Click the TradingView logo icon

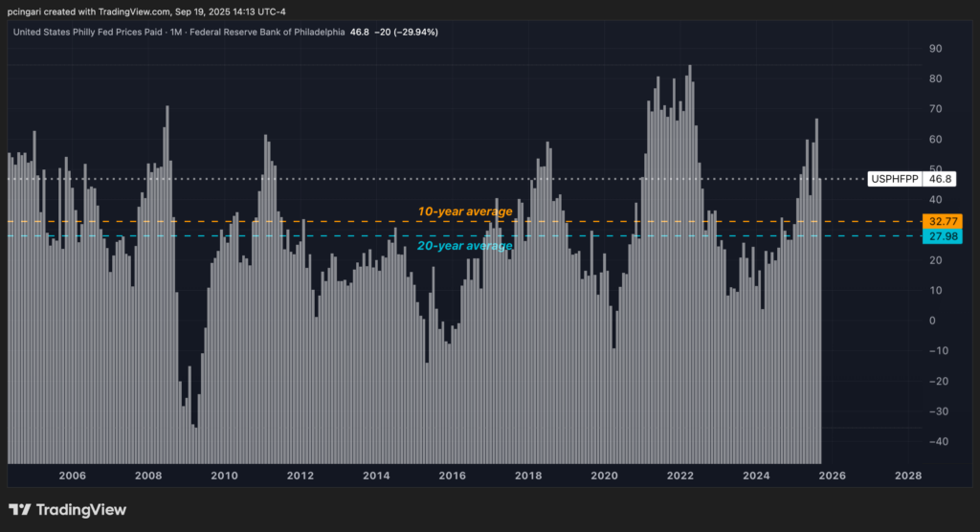(21, 510)
